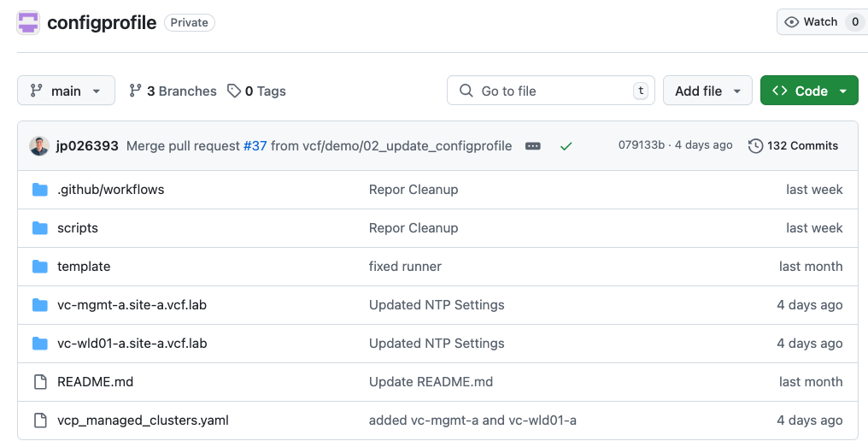The height and width of the screenshot is (447, 868).
Task: Click the .github/workflows folder icon
Action: [40, 190]
